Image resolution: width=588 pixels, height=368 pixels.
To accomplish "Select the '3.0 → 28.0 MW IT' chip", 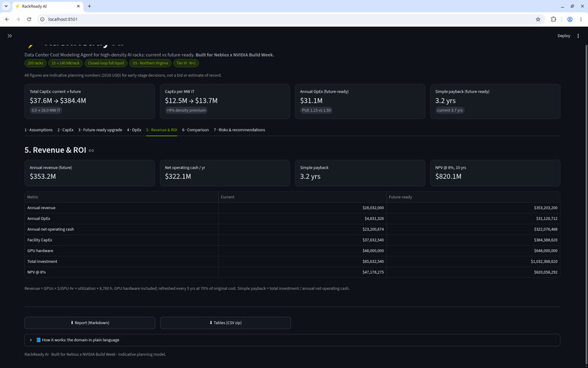I will coord(46,110).
